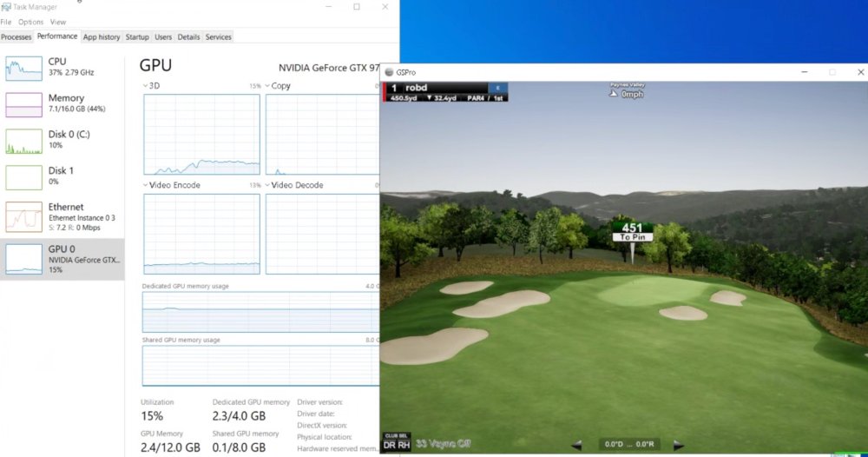This screenshot has height=457, width=868.
Task: Minimize the GSPro window
Action: point(805,72)
